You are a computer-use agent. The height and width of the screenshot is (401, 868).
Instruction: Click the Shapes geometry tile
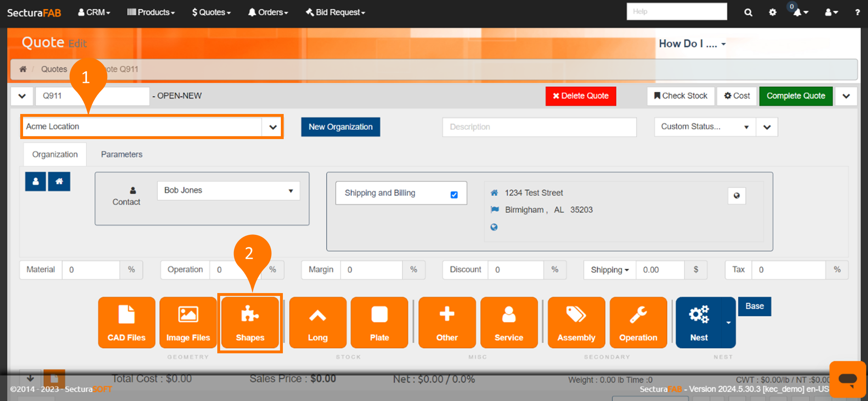(250, 323)
